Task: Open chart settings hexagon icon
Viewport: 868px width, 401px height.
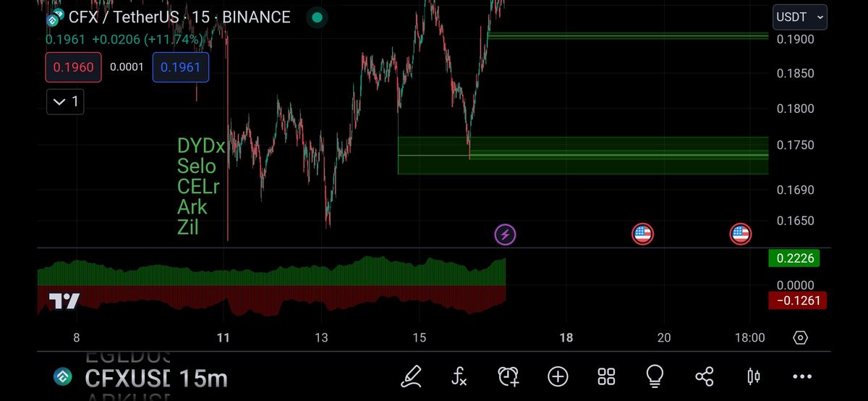Action: pos(800,337)
